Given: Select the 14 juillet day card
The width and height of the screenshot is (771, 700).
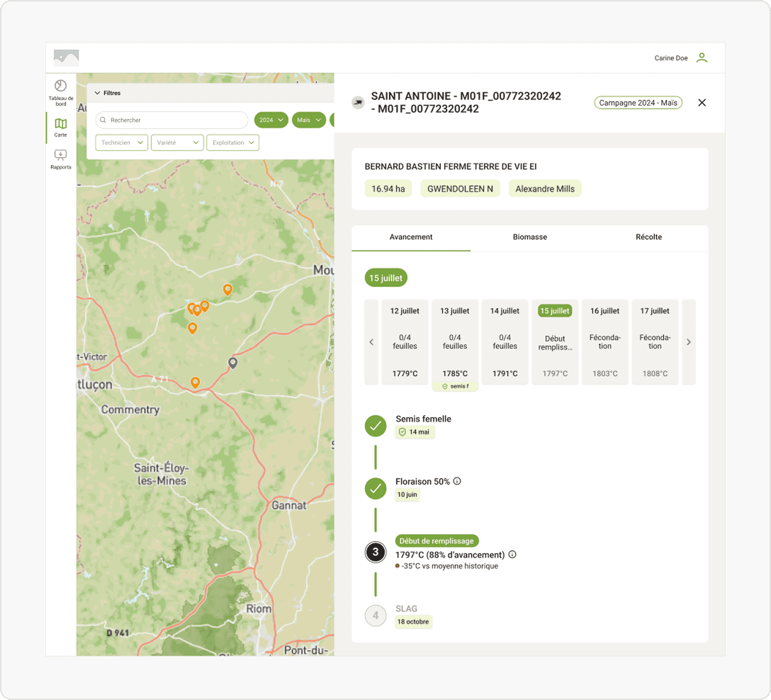Looking at the screenshot, I should 505,342.
